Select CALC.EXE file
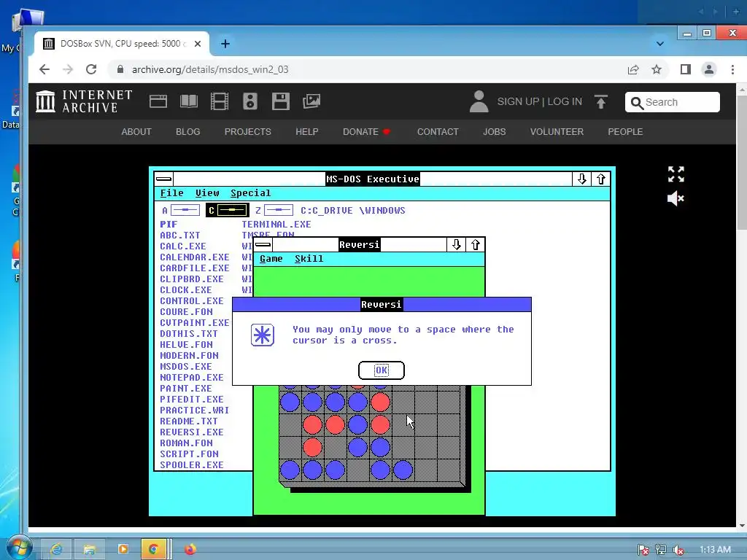Screen dimensions: 747x560 pyautogui.click(x=183, y=246)
